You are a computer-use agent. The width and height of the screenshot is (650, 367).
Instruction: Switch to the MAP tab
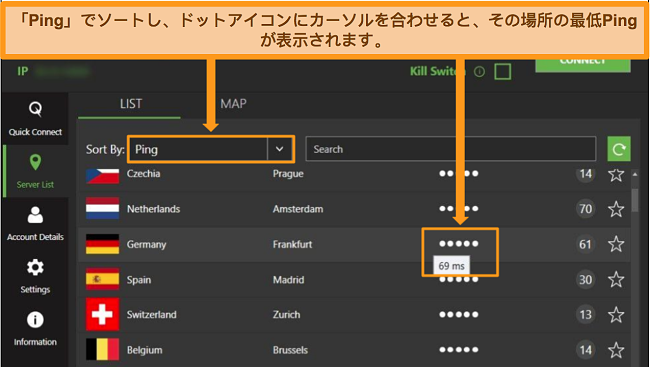click(x=233, y=104)
